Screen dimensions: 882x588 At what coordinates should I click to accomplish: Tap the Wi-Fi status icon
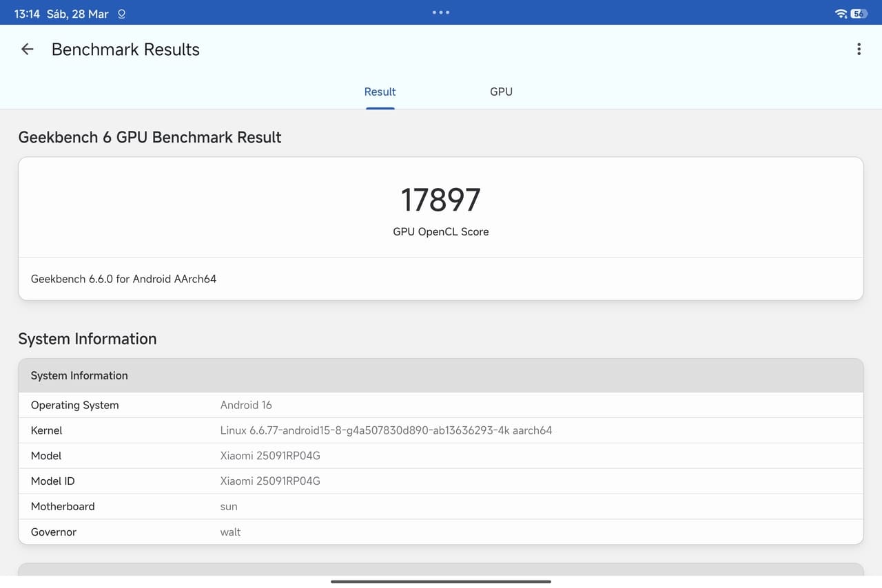pos(840,14)
